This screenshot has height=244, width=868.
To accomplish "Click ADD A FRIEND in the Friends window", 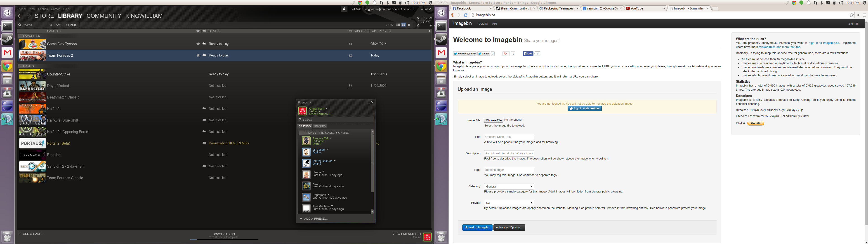I will [314, 219].
